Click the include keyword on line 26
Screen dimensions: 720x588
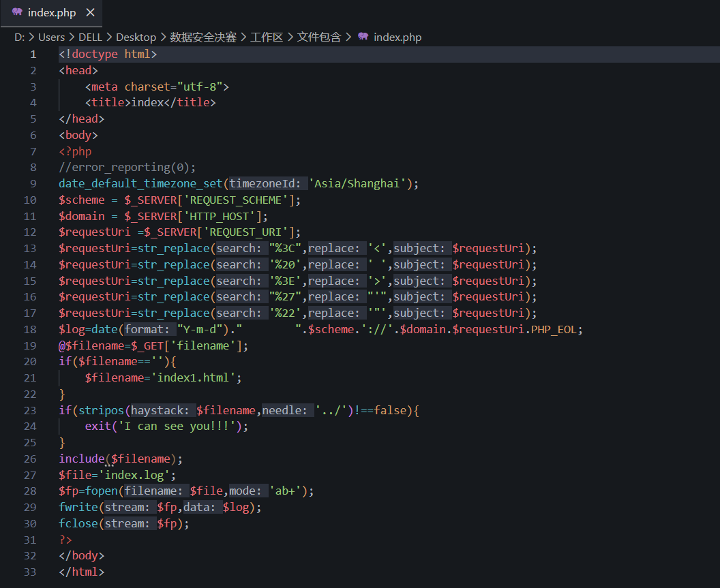click(82, 459)
